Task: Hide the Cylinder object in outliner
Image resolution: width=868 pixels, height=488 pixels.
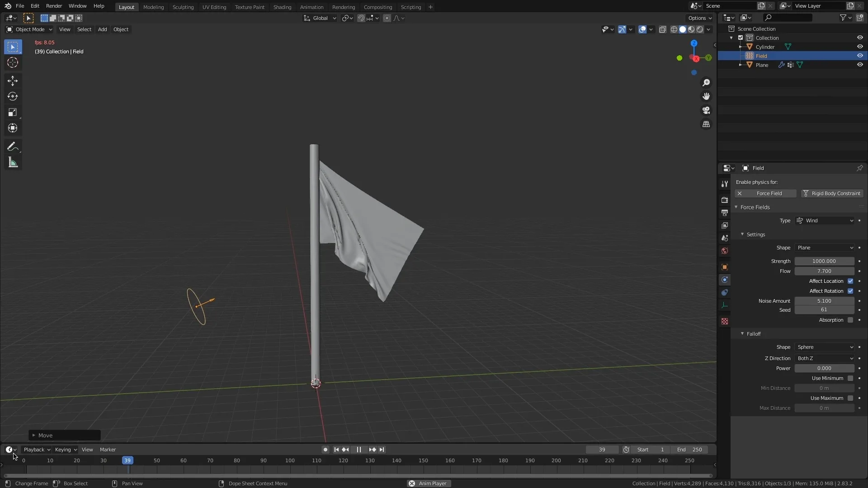Action: 860,46
